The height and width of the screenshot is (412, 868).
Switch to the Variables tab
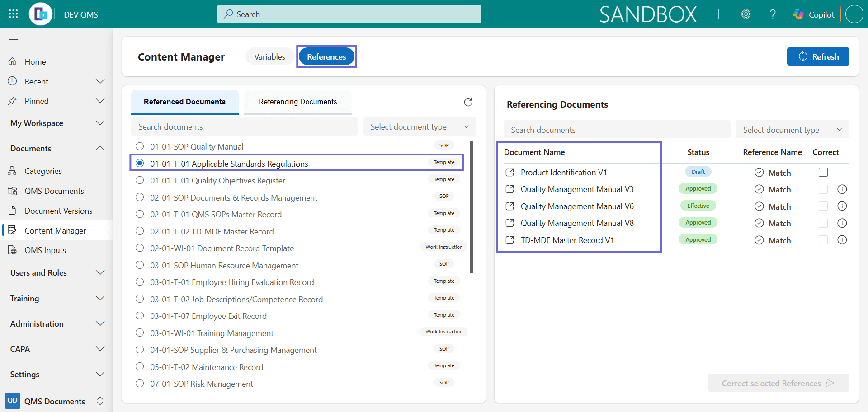269,56
